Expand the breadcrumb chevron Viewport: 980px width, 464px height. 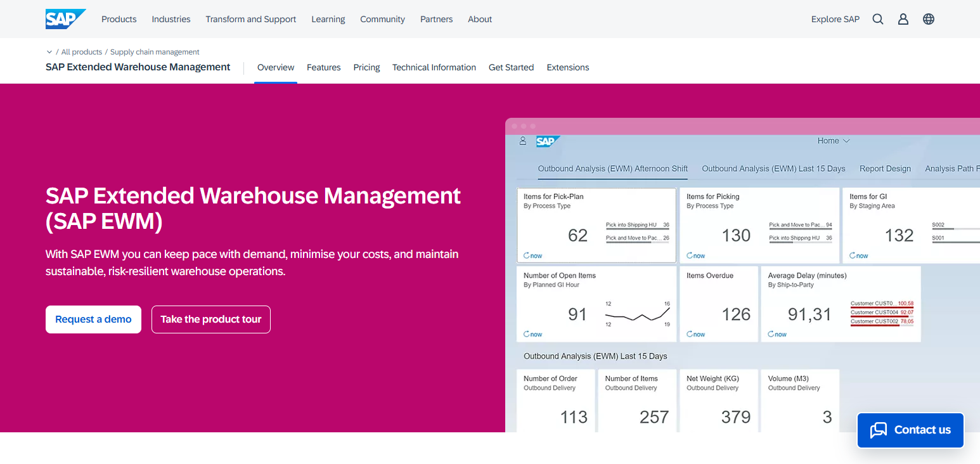point(49,52)
